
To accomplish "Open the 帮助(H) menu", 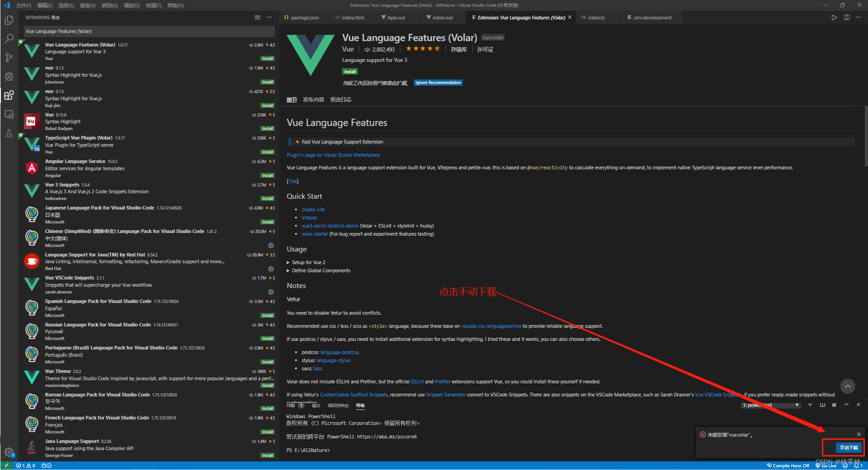I will pos(175,5).
